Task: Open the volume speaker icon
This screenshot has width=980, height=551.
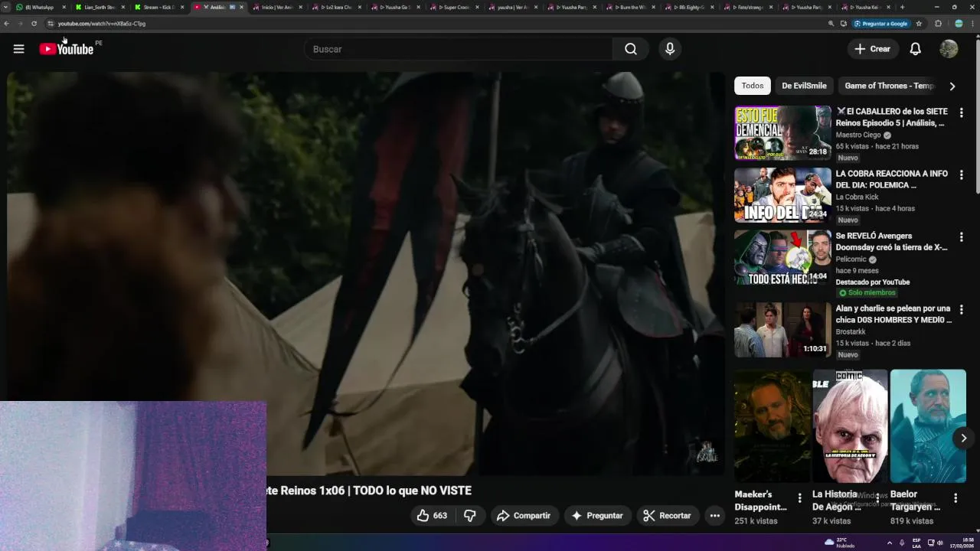Action: pyautogui.click(x=940, y=543)
